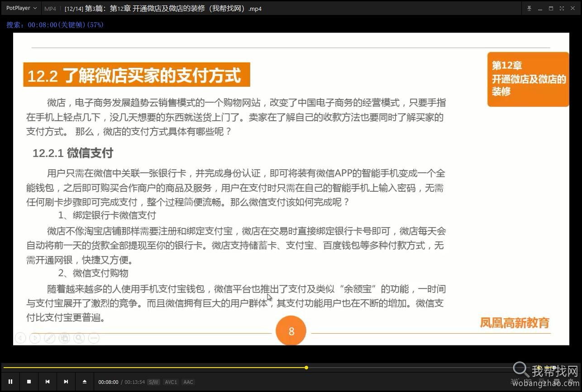This screenshot has width=582, height=392.
Task: Minimize the PotPlayer window
Action: [x=540, y=9]
